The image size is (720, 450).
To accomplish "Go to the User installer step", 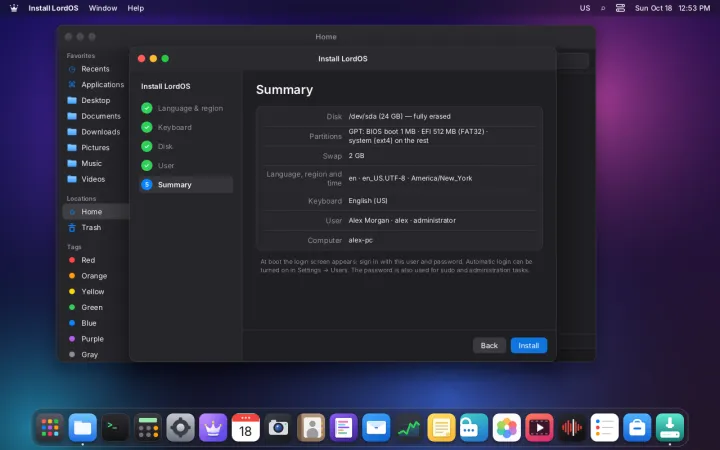I will coord(186,165).
